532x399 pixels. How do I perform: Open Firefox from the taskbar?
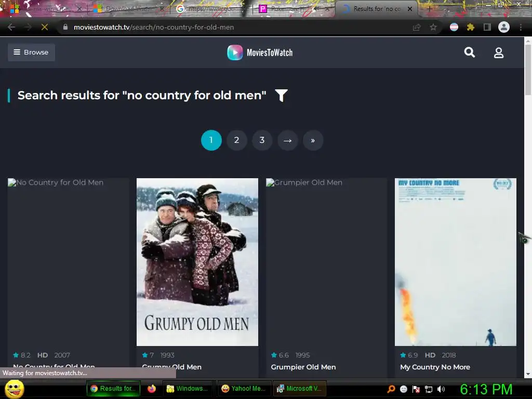[x=151, y=389]
